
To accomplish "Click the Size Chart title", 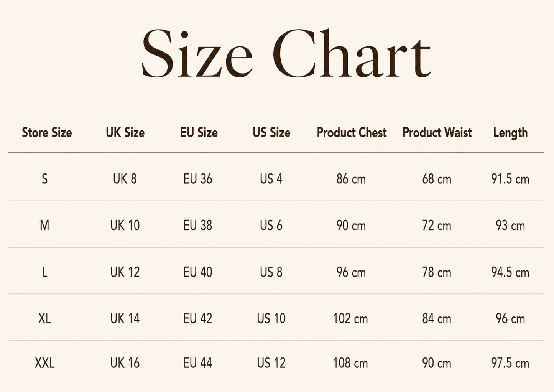I will (286, 54).
